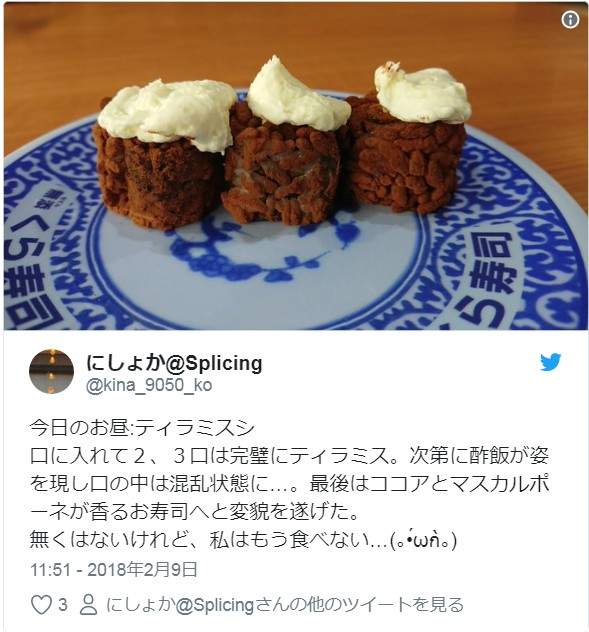Viewport: 589px width, 632px height.
Task: Click the middle sushi piece in photo
Action: (288, 143)
